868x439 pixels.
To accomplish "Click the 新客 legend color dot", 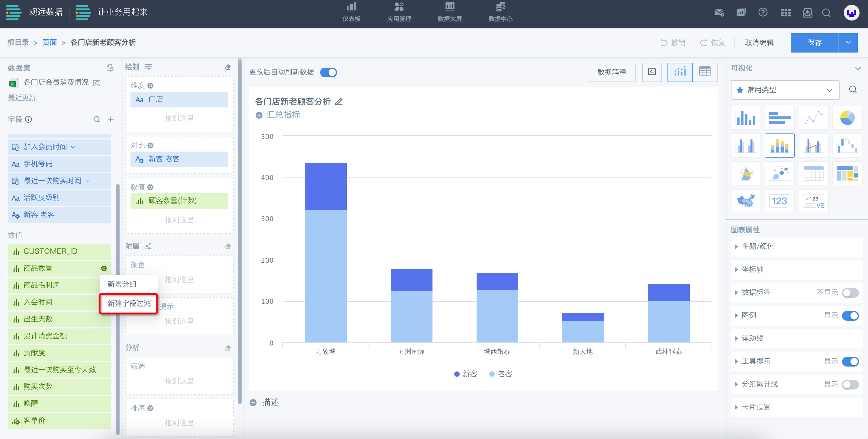I will [x=457, y=374].
